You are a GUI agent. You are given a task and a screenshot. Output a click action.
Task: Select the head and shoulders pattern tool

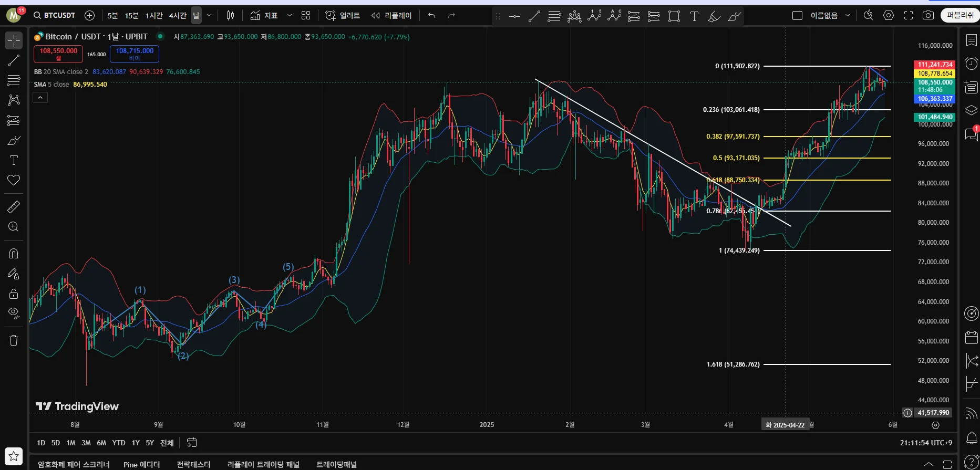[x=574, y=17]
